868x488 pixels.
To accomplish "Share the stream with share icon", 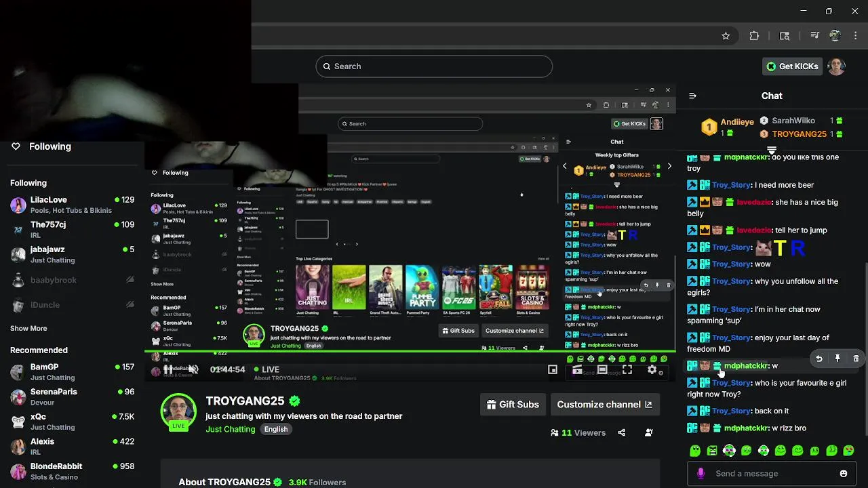I will click(622, 432).
